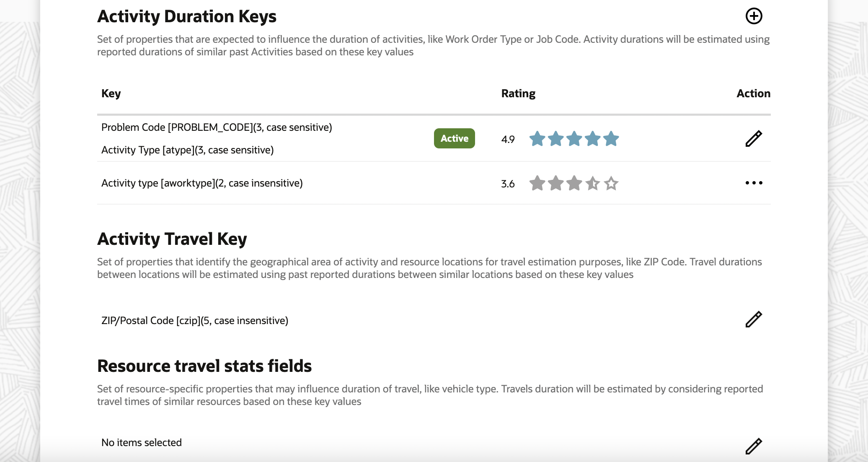Click the Active status badge

coord(454,138)
